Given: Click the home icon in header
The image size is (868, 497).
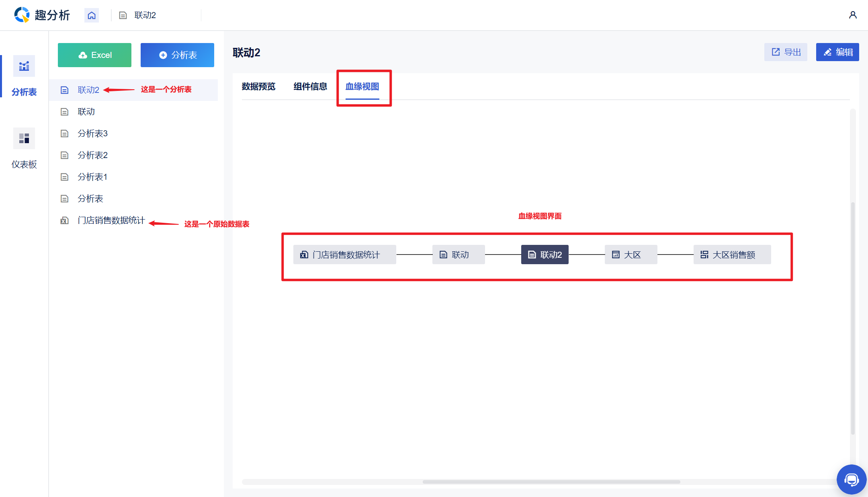Looking at the screenshot, I should (x=92, y=15).
